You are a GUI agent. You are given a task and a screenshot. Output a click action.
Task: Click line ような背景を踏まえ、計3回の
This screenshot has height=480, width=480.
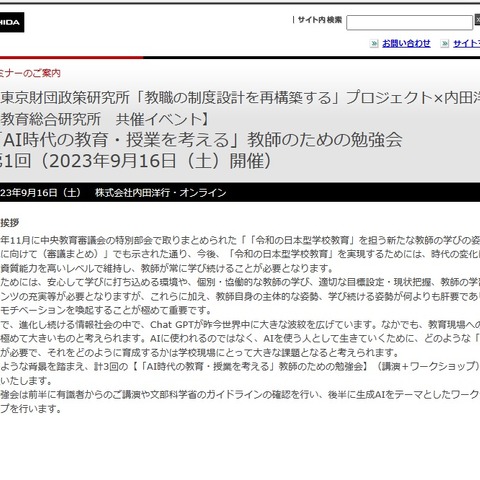[x=240, y=366]
